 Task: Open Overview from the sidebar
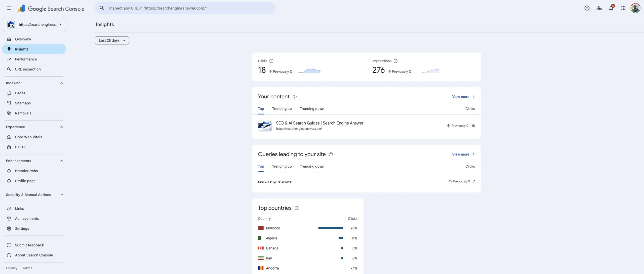pyautogui.click(x=34, y=39)
